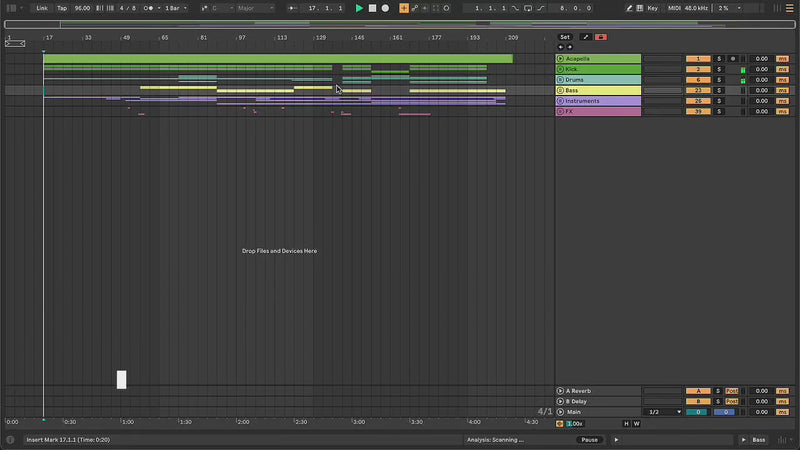Image resolution: width=800 pixels, height=450 pixels.
Task: Click Tap tempo
Action: pos(62,8)
